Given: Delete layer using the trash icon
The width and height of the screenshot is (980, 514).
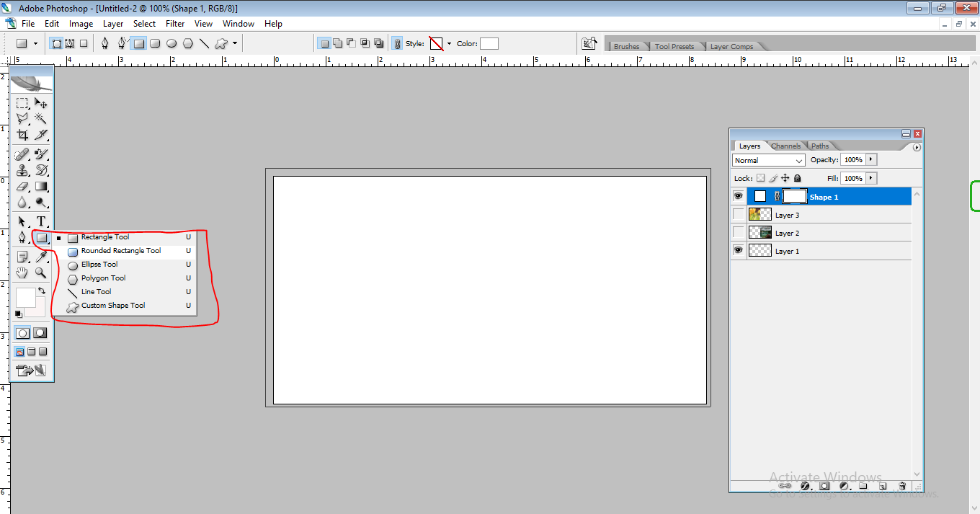Looking at the screenshot, I should click(902, 486).
